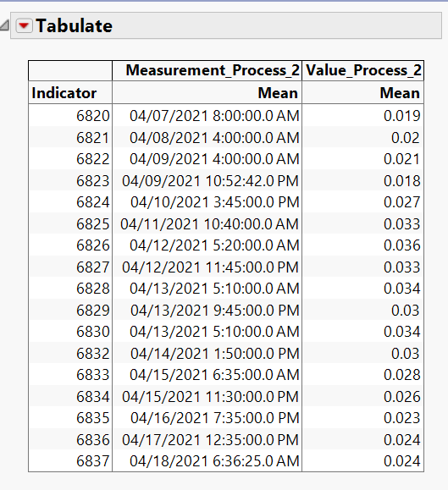Select Indicator 6837 row label
448x490 pixels.
(93, 461)
